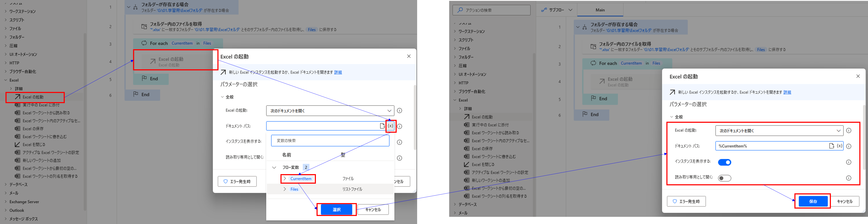Open 詳細 link in the 保存 dialog header
The height and width of the screenshot is (224, 868).
point(787,92)
